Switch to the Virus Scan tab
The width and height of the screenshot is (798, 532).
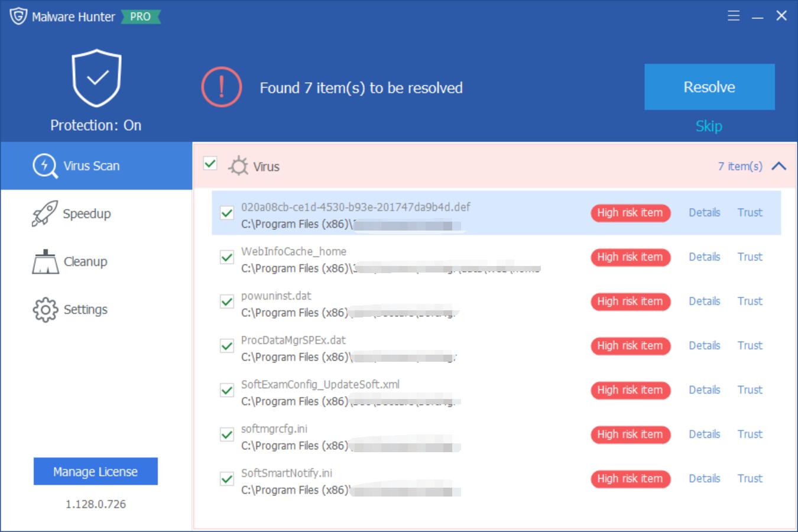(x=96, y=166)
